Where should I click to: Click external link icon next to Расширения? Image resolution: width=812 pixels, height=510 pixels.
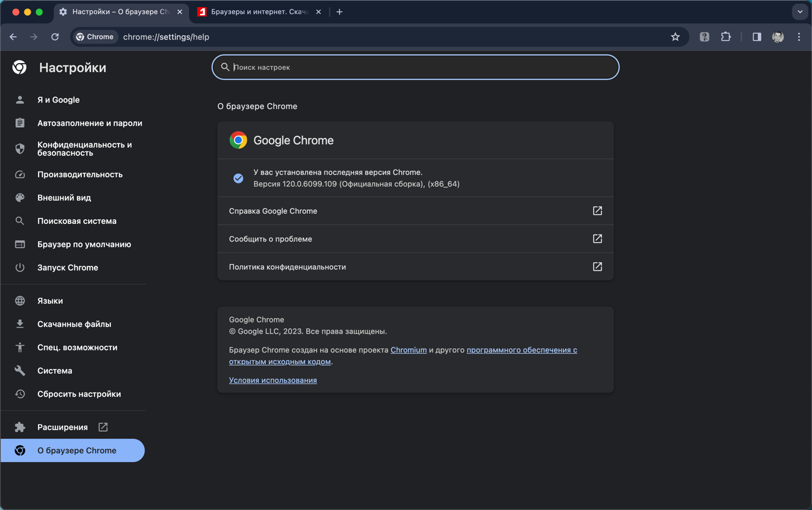point(103,427)
